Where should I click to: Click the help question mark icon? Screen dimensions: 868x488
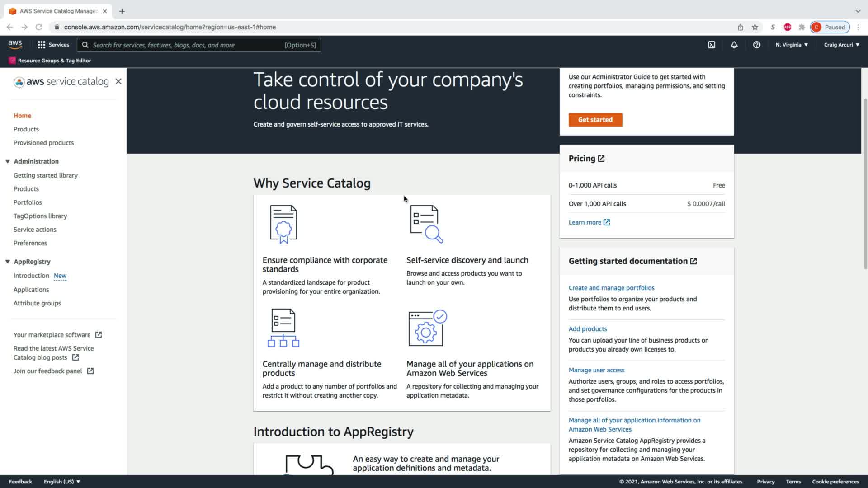tap(756, 45)
